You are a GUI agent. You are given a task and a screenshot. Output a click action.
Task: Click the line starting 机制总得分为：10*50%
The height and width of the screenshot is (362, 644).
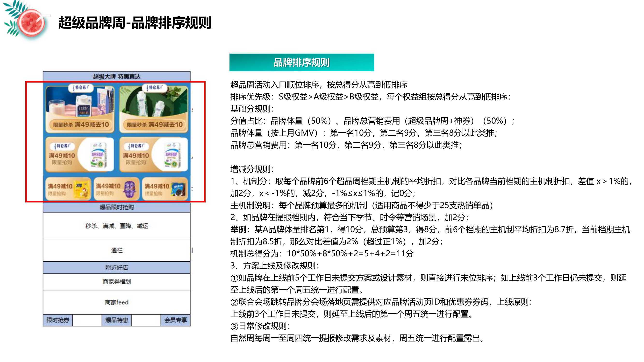322,254
